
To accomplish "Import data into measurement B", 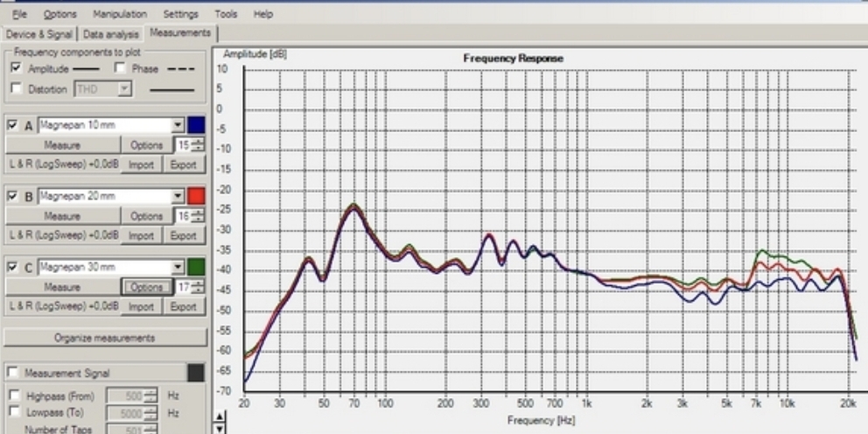I will [x=141, y=236].
